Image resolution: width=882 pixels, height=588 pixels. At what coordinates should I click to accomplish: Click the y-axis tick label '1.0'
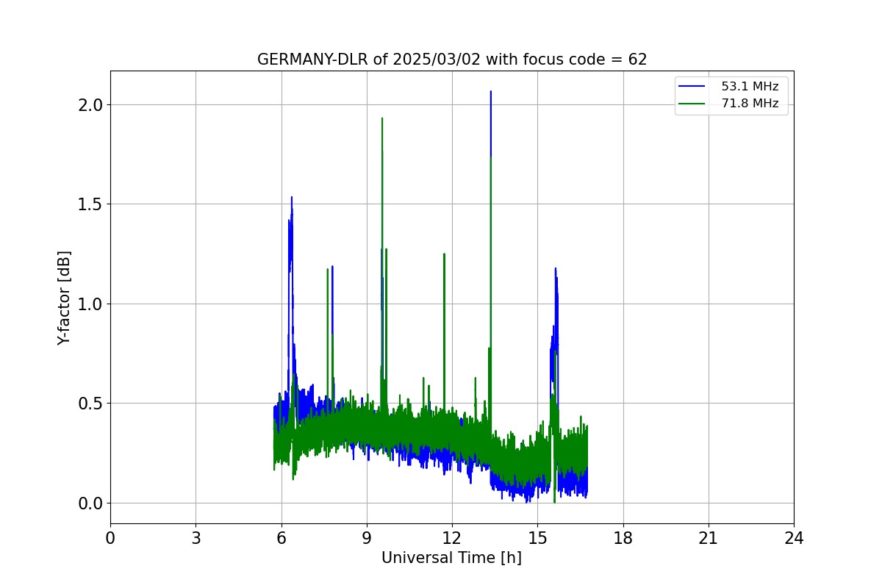point(90,304)
